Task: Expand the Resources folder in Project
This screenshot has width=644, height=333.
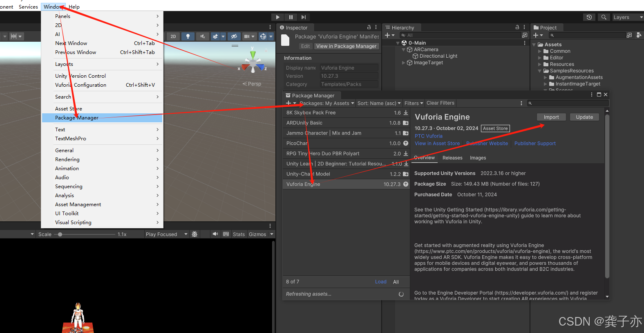Action: coord(540,64)
